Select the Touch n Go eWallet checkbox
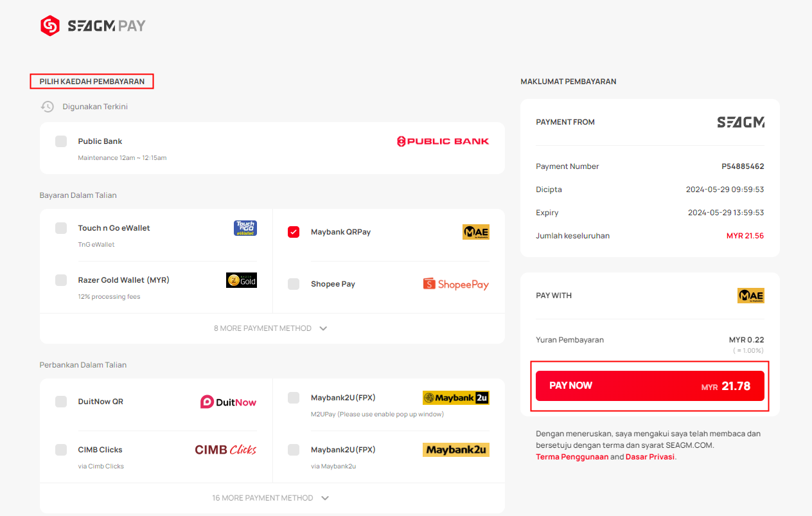This screenshot has height=516, width=812. click(61, 228)
